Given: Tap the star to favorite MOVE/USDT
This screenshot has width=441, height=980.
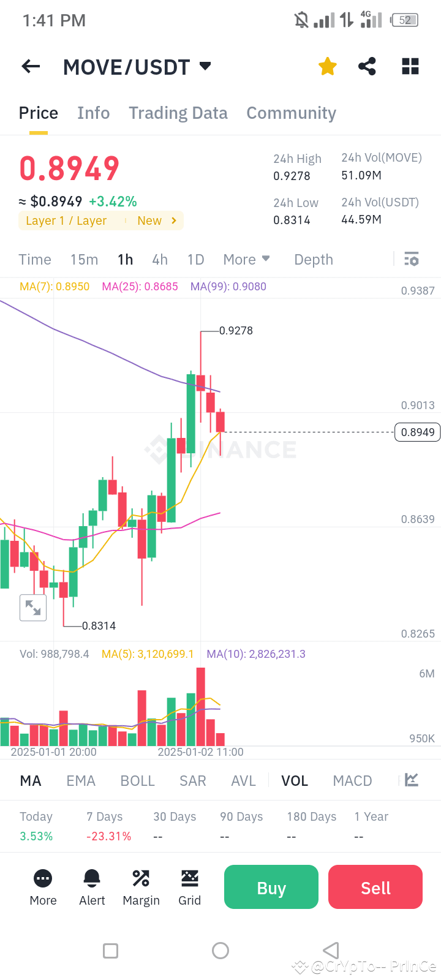Looking at the screenshot, I should [x=327, y=66].
